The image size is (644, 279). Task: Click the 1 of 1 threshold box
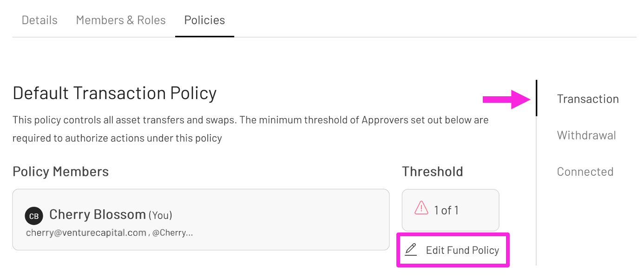pos(450,210)
